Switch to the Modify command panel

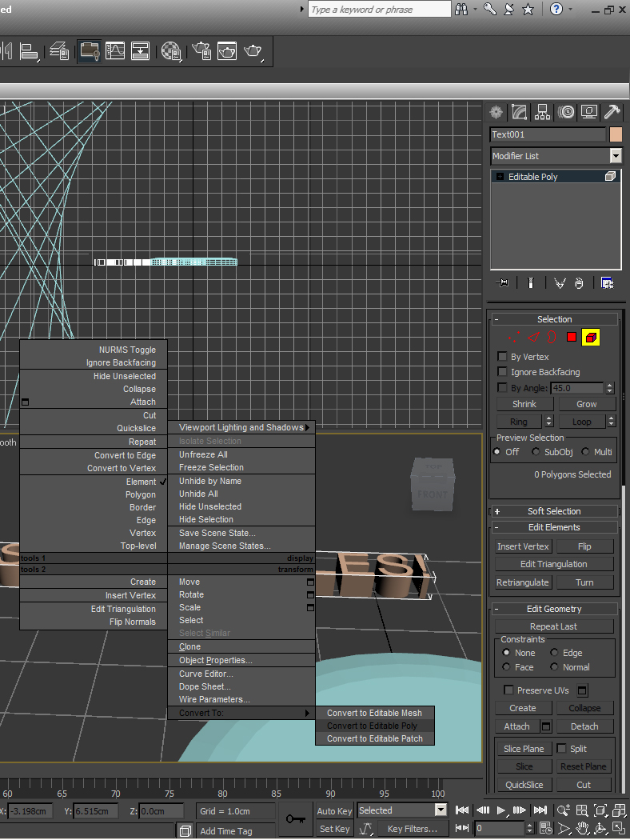click(x=519, y=112)
